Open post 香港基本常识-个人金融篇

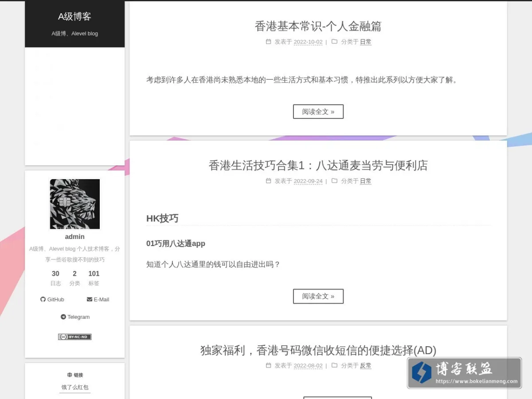click(318, 26)
